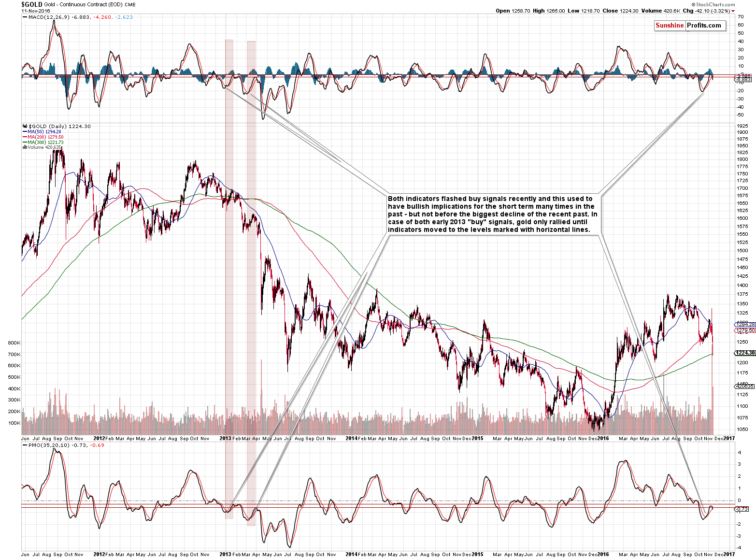Click the 1050 price axis label
756x559 pixels.
coord(742,430)
